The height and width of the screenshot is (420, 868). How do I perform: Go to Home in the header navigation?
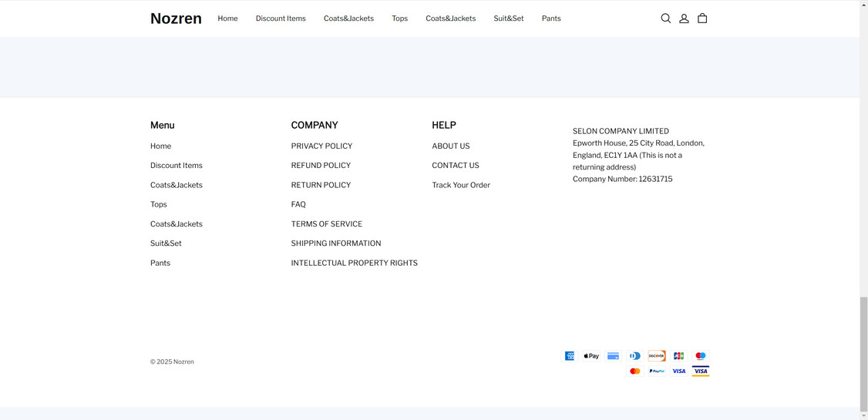[x=227, y=18]
